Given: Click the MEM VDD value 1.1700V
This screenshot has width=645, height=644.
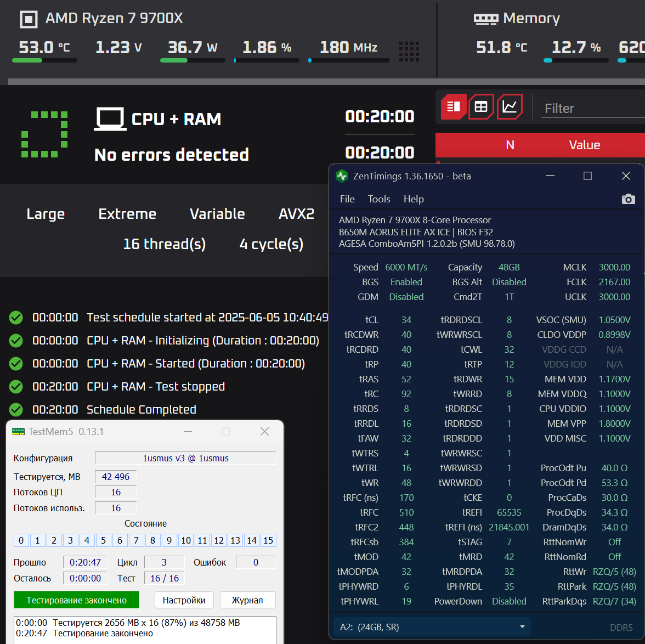Looking at the screenshot, I should tap(614, 380).
